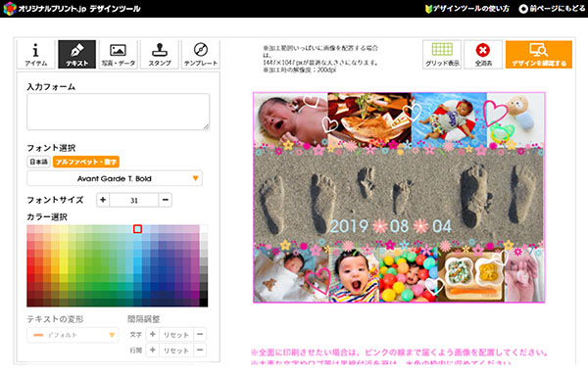Viewport: 588px width, 376px height.
Task: Click the 全消去 clear-all red X
Action: (483, 54)
